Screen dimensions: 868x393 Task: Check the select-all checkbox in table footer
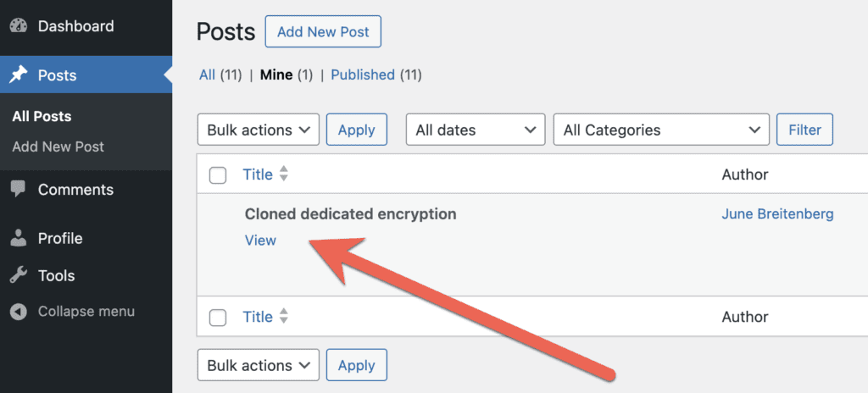[218, 318]
